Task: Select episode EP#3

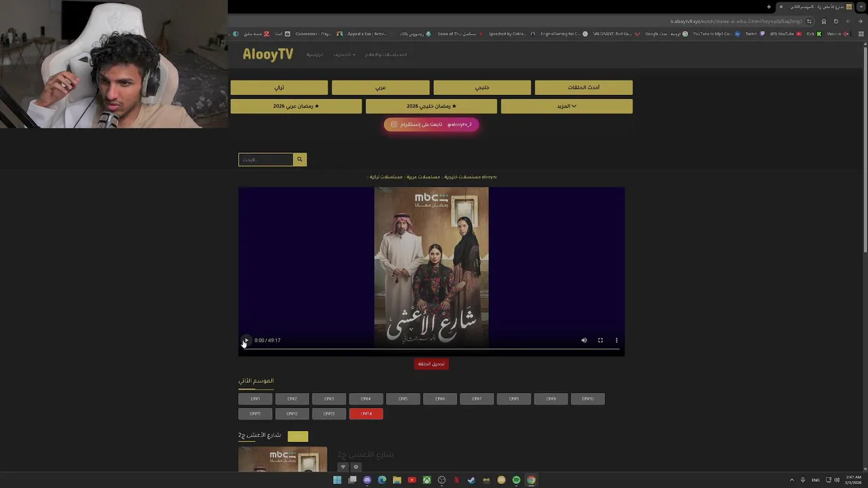Action: (329, 399)
